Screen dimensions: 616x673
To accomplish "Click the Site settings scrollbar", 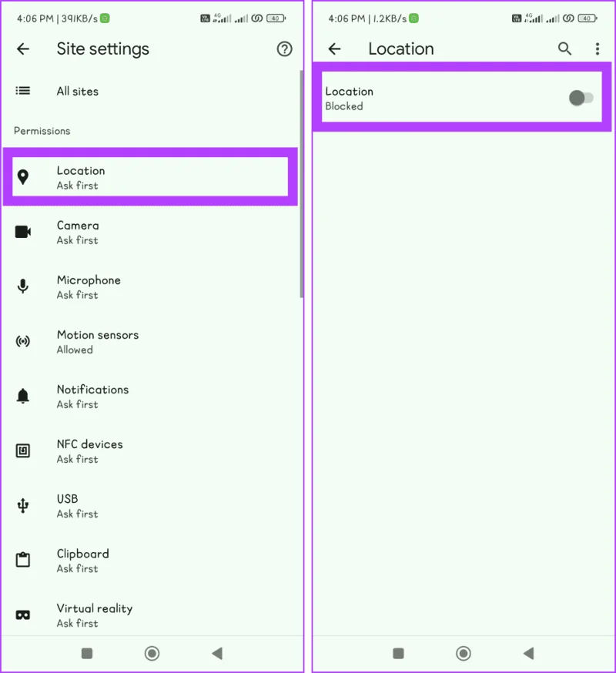I will pyautogui.click(x=301, y=184).
